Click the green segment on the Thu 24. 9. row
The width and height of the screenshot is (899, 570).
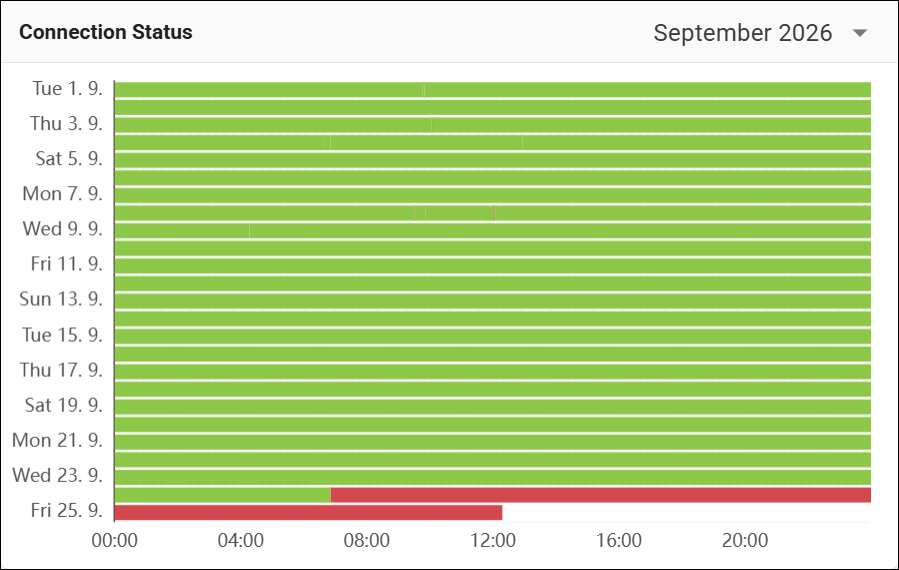222,495
